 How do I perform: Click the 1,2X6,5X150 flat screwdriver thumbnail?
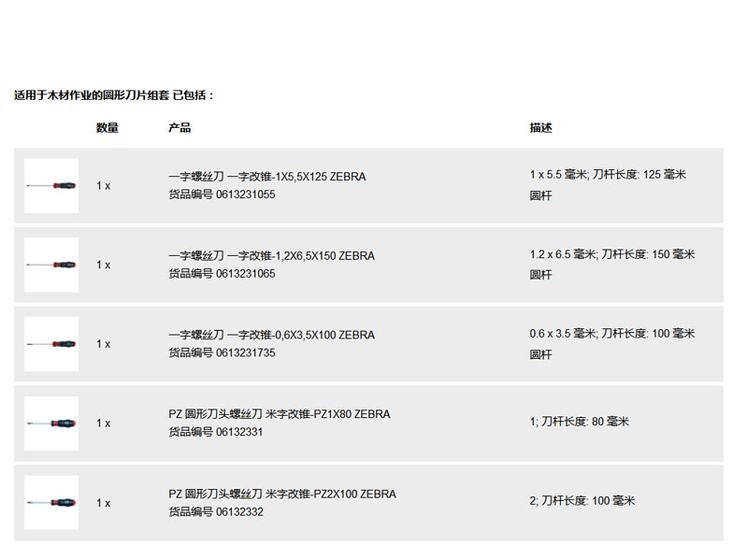(51, 265)
